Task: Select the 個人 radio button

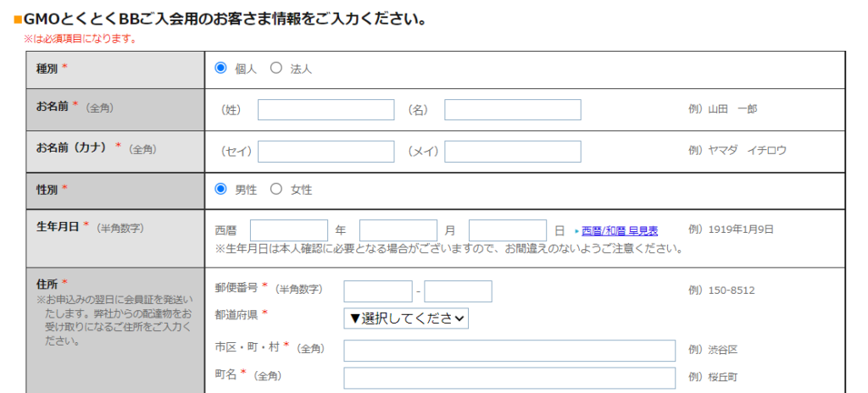Action: (x=221, y=68)
